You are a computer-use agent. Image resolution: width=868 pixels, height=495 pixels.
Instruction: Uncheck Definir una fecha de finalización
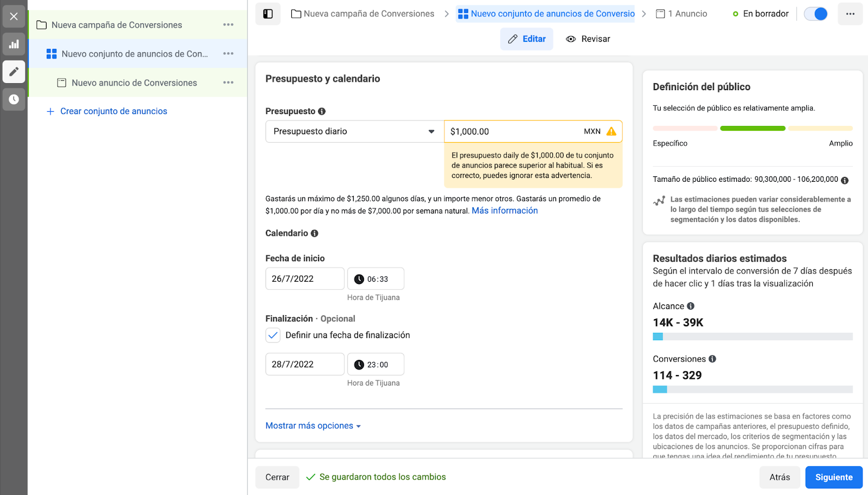pos(273,335)
